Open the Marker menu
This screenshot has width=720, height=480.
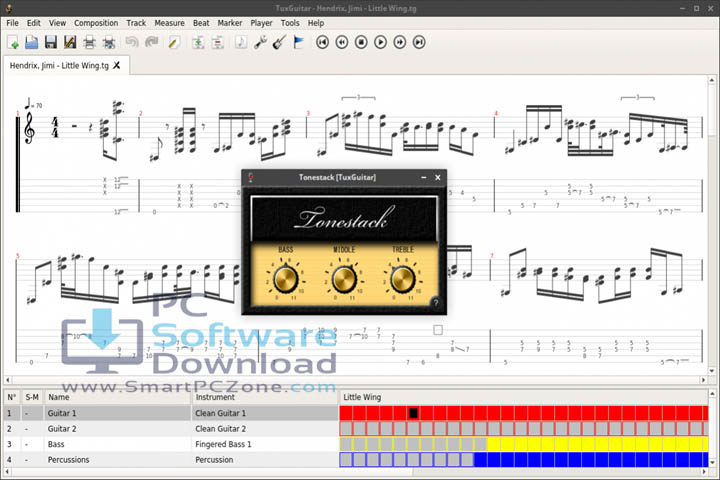[x=230, y=23]
